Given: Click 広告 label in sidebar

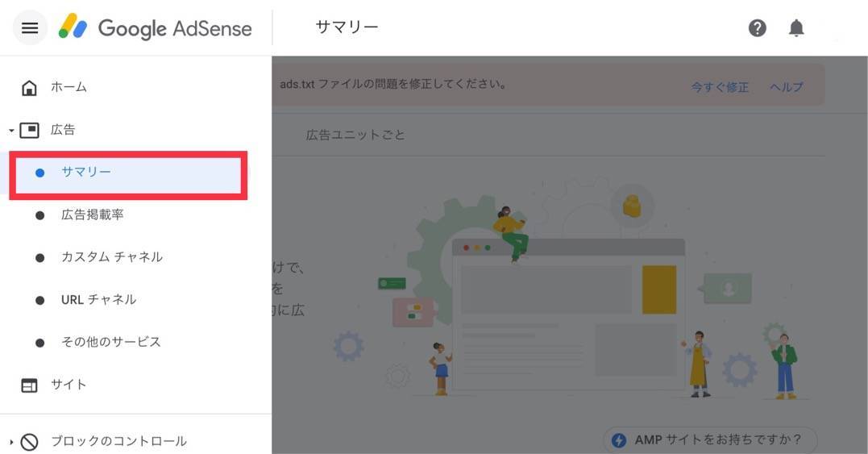Looking at the screenshot, I should click(63, 130).
